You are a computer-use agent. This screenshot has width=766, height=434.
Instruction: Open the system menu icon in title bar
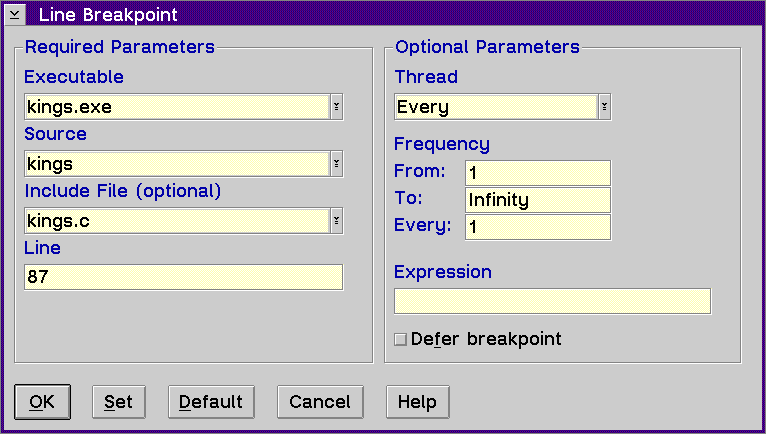(x=15, y=15)
